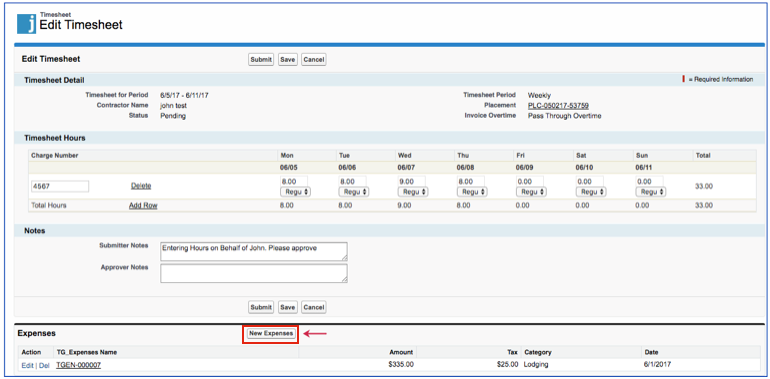
Task: Click the top Cancel button
Action: (313, 59)
